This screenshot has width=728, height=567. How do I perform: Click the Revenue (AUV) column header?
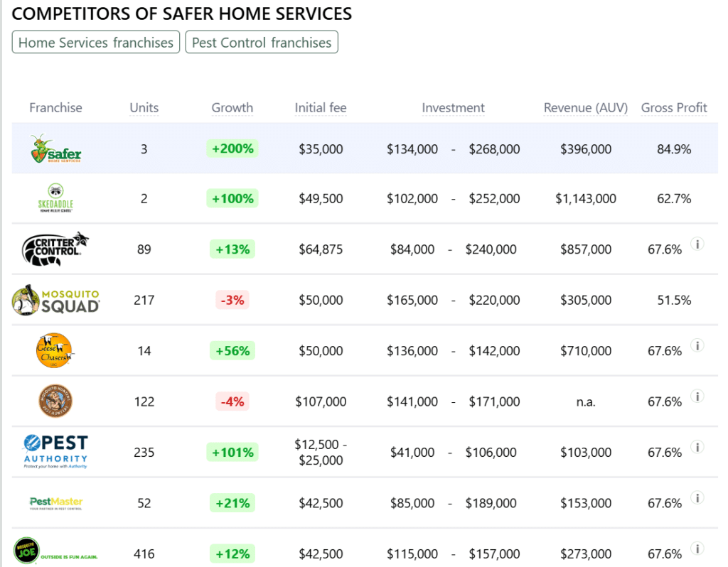point(586,108)
